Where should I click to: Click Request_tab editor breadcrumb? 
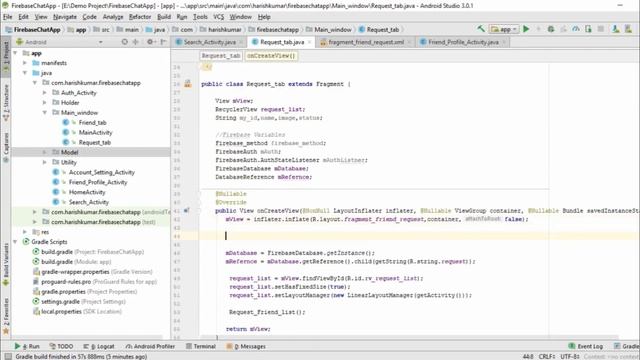(x=221, y=56)
